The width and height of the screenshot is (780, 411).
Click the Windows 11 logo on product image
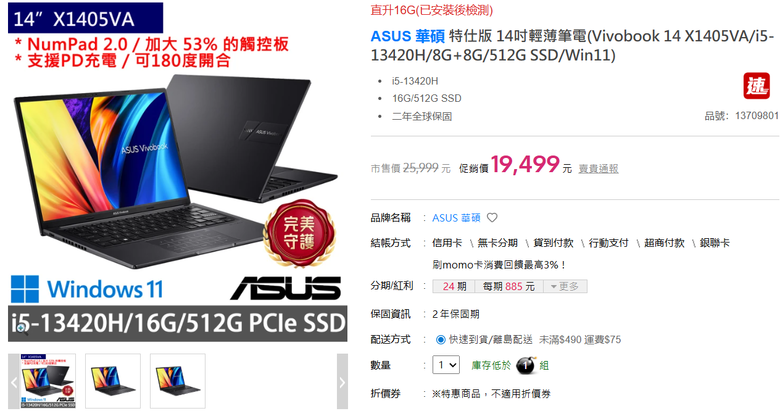87,289
